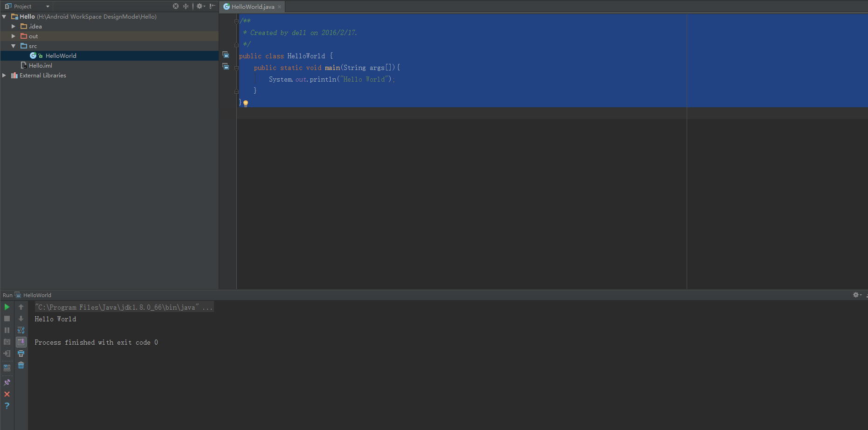Clear all console output with trash icon

point(21,365)
